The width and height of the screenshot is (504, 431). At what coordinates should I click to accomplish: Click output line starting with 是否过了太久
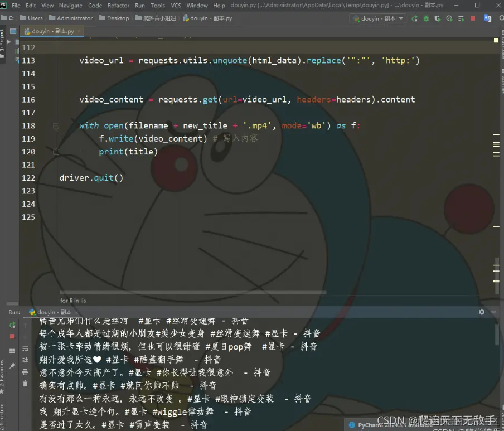123,425
